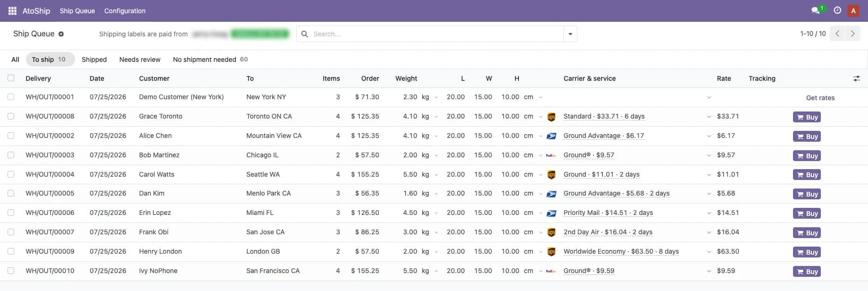Buy label for Carol Watts
This screenshot has height=291, width=868.
(807, 175)
